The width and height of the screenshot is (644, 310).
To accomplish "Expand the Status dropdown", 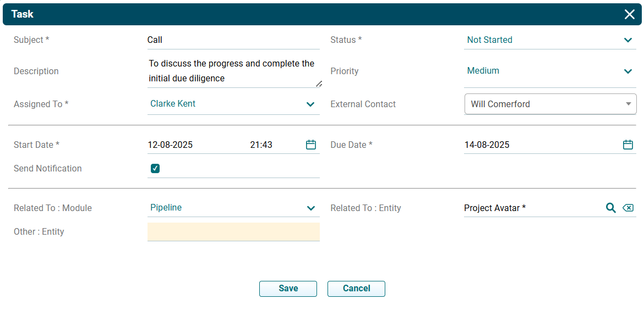I will pyautogui.click(x=627, y=40).
